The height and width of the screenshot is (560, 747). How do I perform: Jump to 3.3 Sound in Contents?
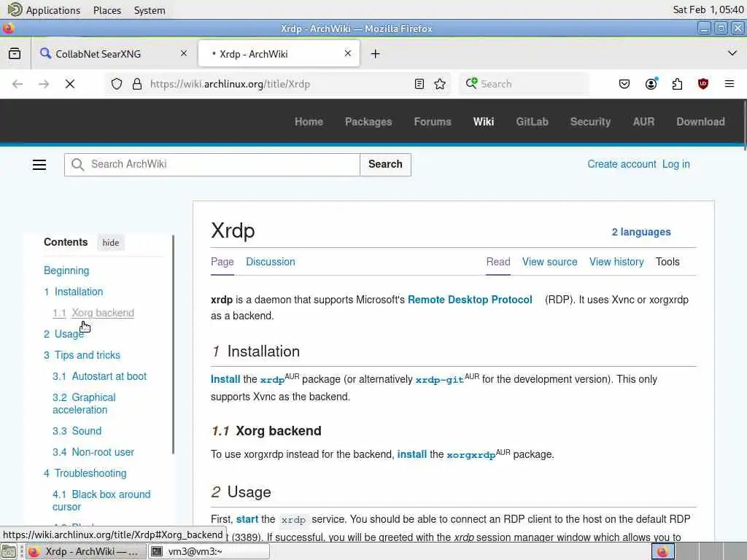click(77, 431)
